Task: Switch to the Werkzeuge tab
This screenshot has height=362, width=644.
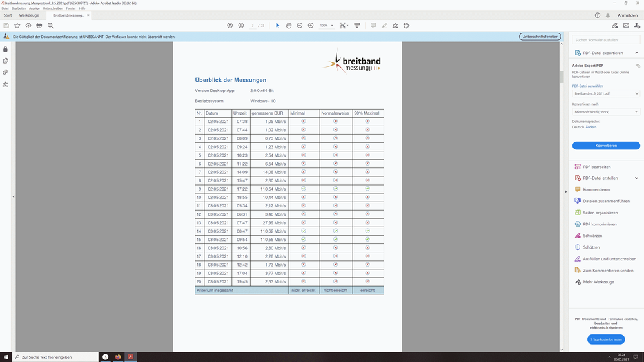Action: pyautogui.click(x=29, y=15)
